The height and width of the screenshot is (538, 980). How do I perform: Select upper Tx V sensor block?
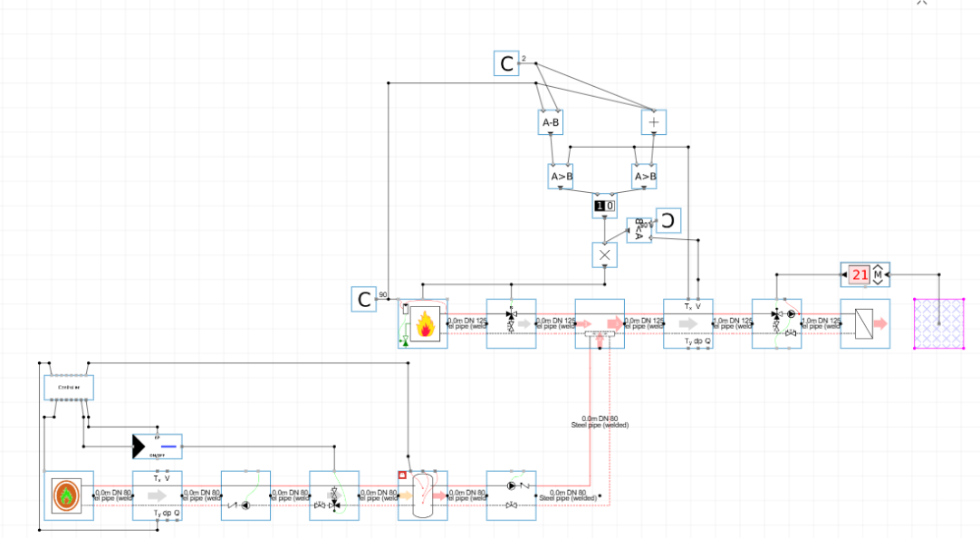(x=688, y=323)
